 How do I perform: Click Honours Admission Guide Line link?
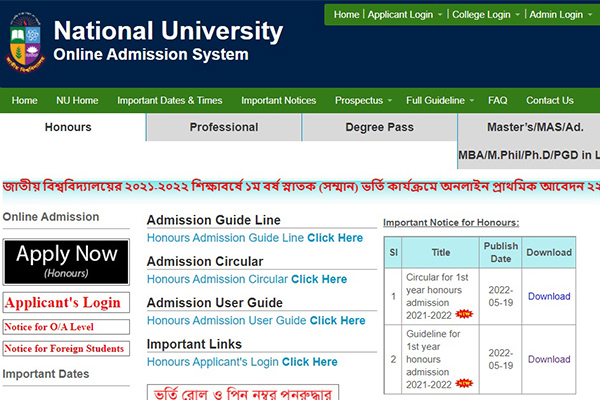(255, 238)
